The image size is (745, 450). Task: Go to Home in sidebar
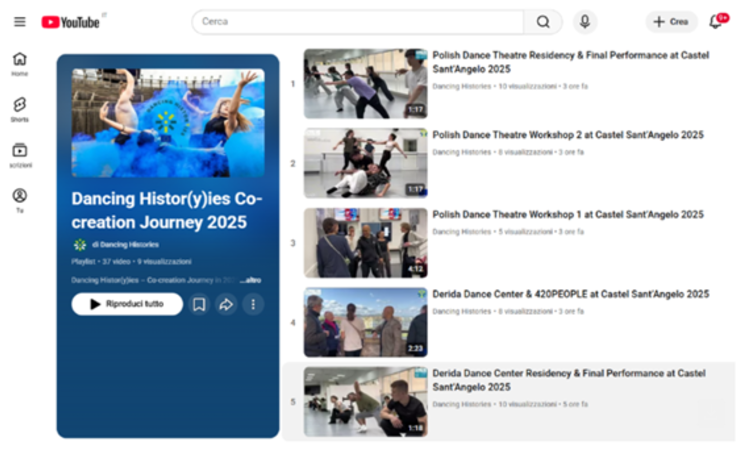click(20, 63)
